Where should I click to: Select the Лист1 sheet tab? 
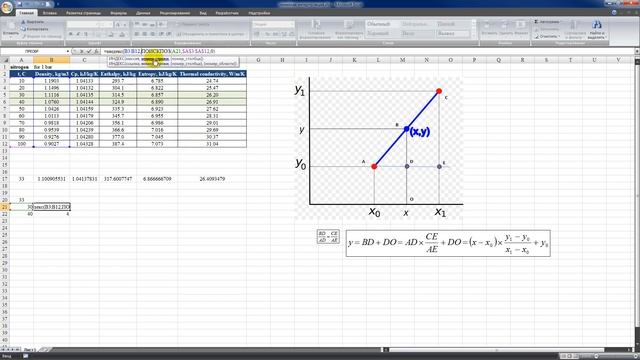coord(29,350)
